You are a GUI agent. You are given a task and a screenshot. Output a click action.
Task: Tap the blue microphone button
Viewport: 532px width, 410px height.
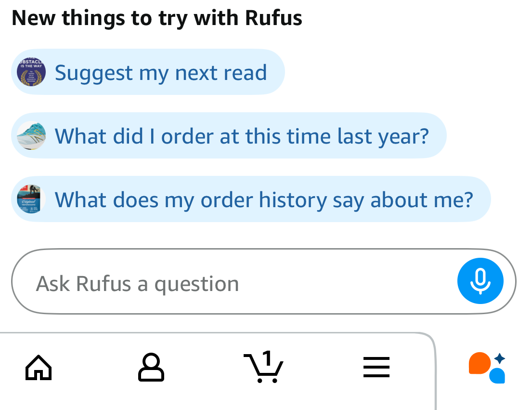480,281
